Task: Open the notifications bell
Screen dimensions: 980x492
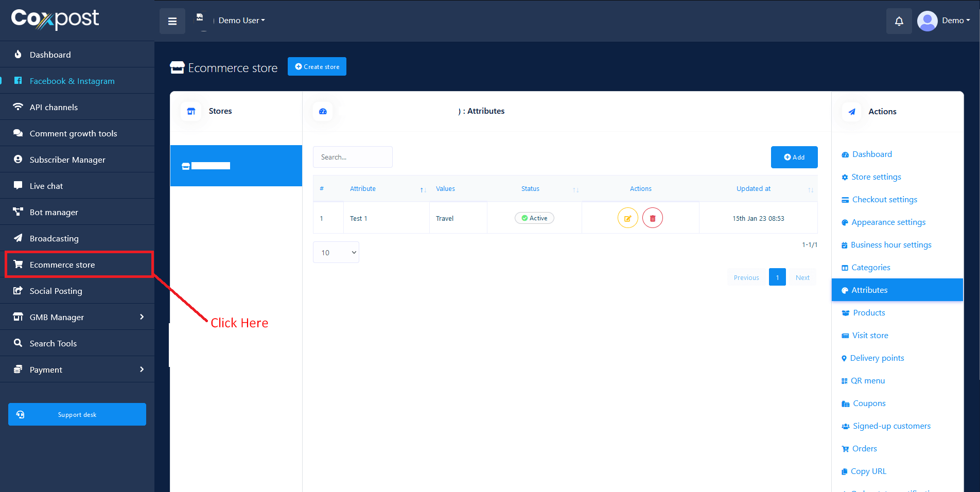Action: coord(899,21)
